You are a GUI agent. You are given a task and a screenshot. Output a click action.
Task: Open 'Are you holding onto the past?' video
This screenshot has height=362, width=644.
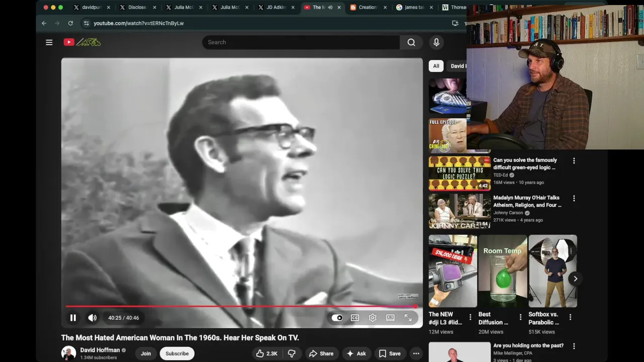pyautogui.click(x=528, y=345)
